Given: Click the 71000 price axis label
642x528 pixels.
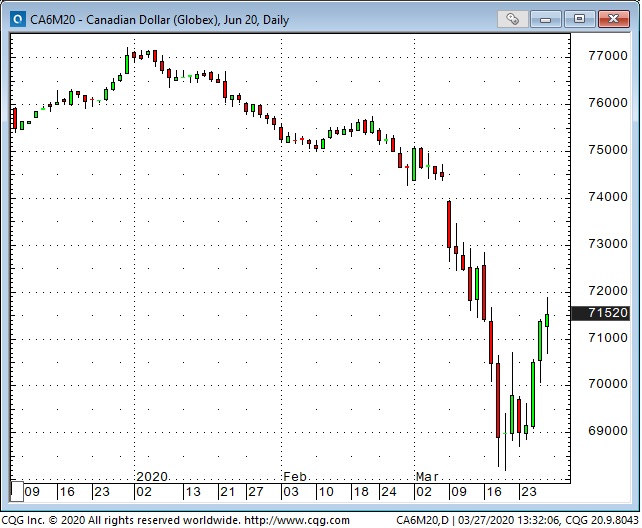Looking at the screenshot, I should click(x=608, y=338).
